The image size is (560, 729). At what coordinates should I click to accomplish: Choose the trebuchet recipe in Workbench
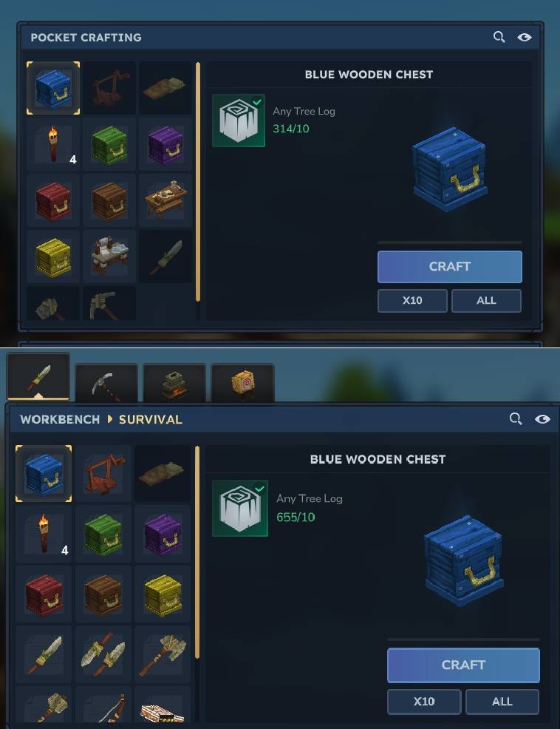[103, 474]
